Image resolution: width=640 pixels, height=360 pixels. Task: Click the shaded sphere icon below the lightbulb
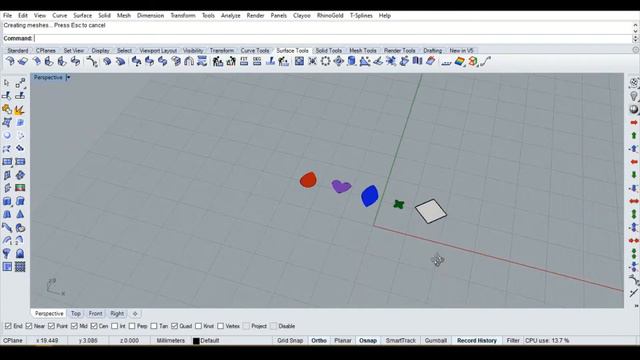(x=633, y=109)
